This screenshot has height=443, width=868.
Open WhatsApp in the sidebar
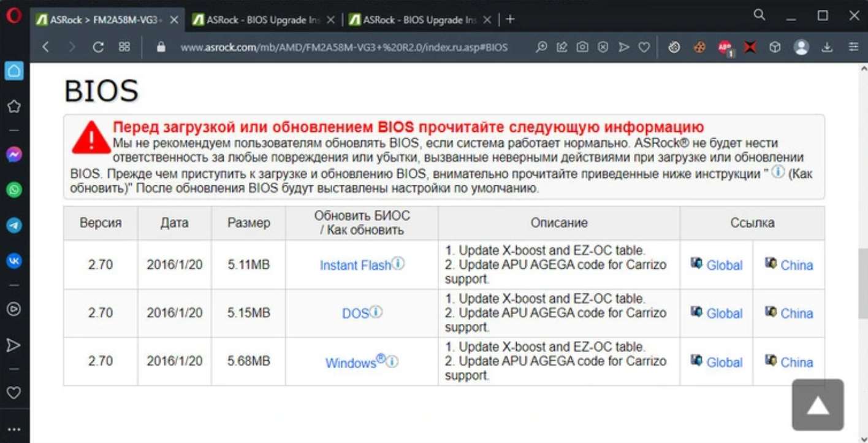click(x=13, y=190)
